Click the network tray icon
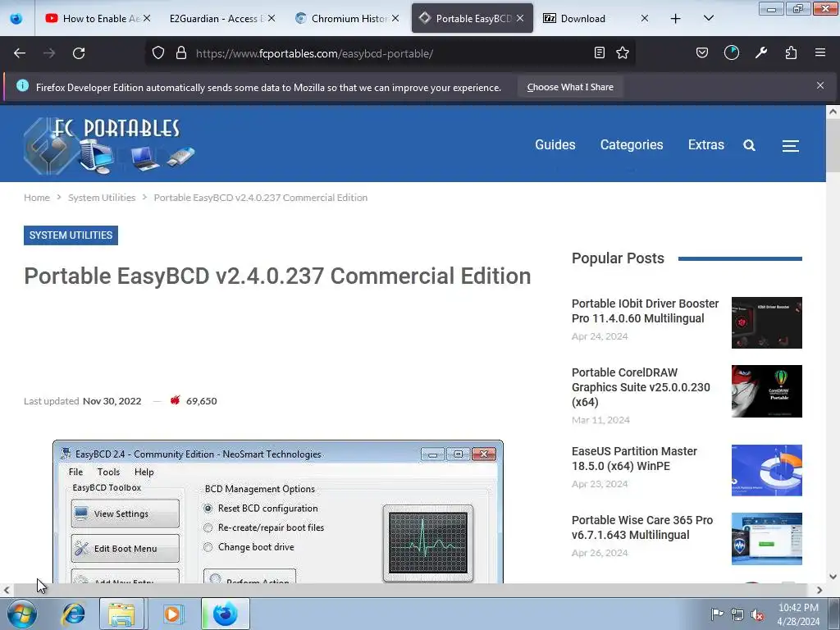This screenshot has height=630, width=840. point(737,614)
